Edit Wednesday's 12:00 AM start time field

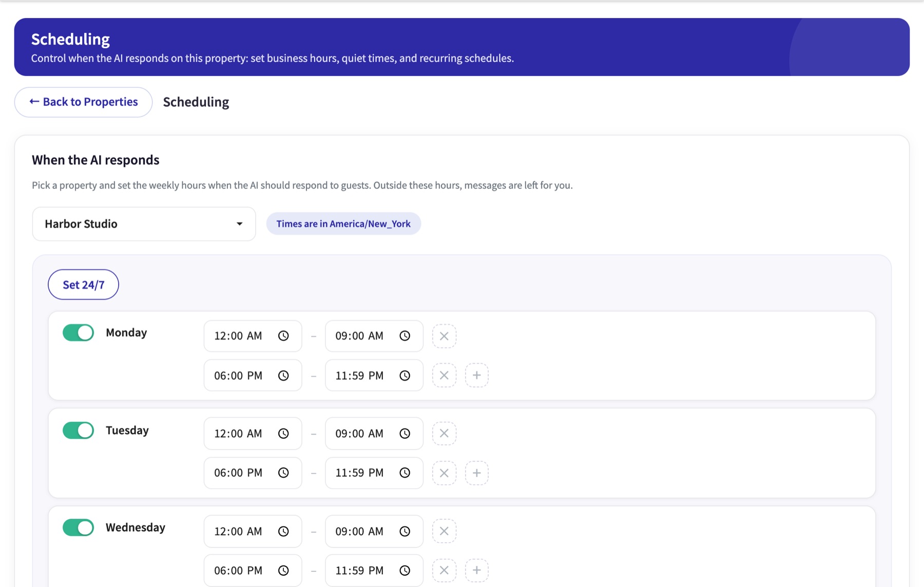click(253, 532)
